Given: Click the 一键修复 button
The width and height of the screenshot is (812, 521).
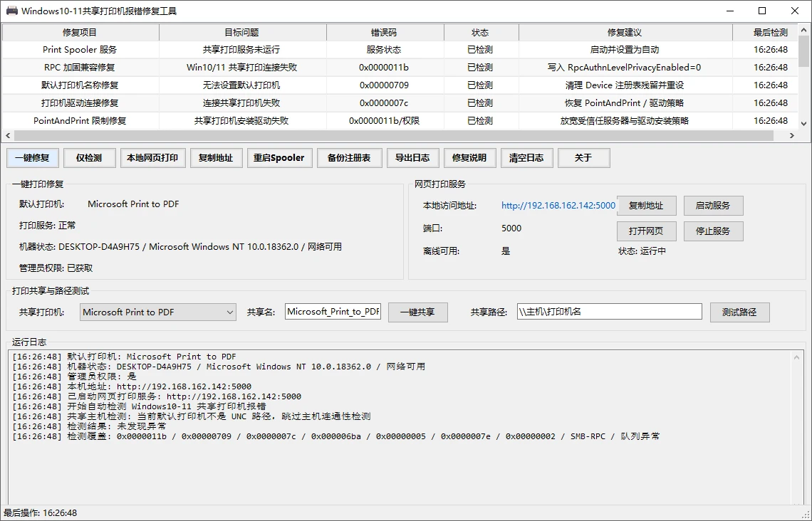Looking at the screenshot, I should point(33,158).
